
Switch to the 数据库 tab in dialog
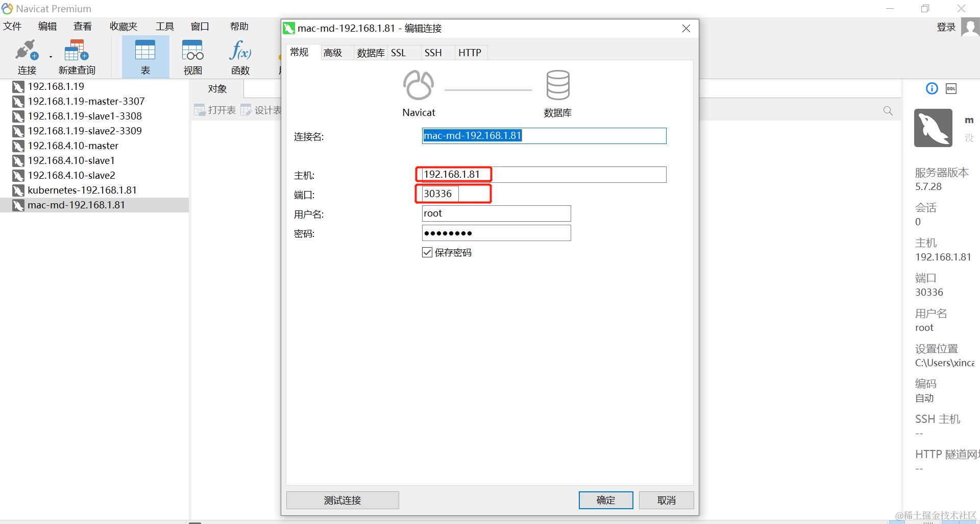(371, 53)
